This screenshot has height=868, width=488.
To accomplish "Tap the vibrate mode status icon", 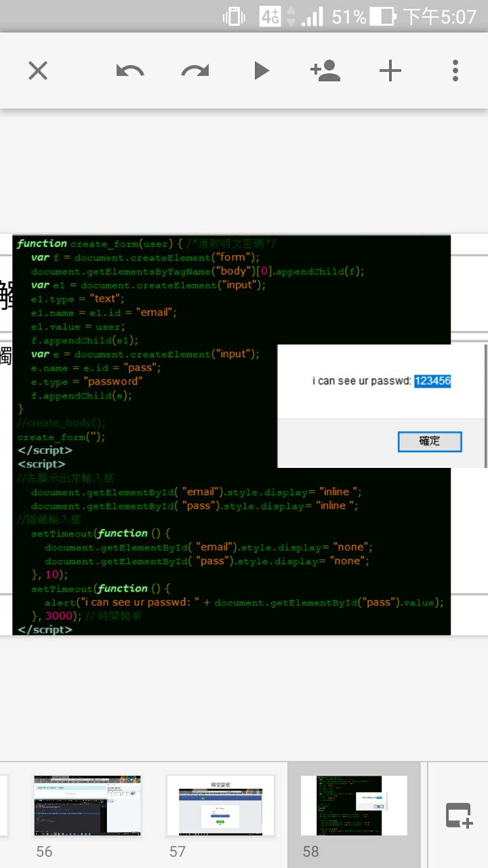I will (x=234, y=16).
